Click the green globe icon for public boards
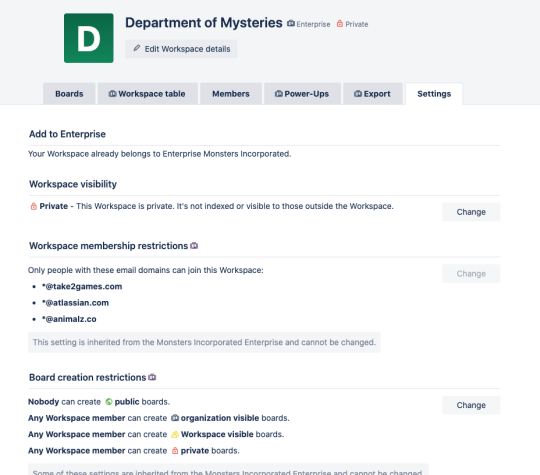 109,402
